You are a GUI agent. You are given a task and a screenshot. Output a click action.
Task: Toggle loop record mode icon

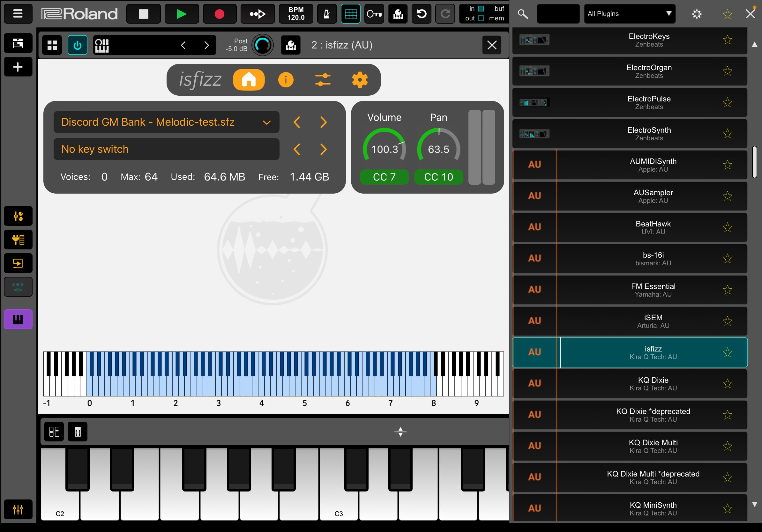[258, 14]
